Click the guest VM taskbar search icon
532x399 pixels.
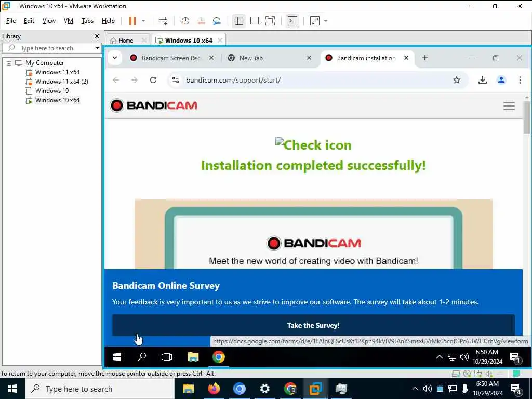point(141,357)
